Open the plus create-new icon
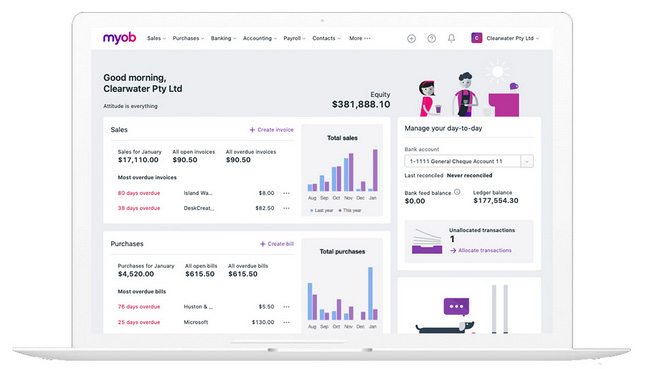The image size is (646, 369). click(411, 38)
